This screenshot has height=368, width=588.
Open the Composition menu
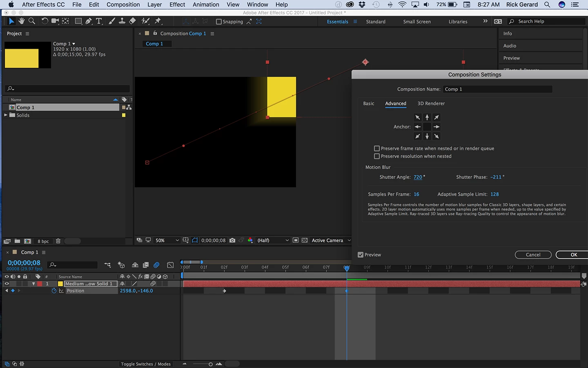[123, 4]
